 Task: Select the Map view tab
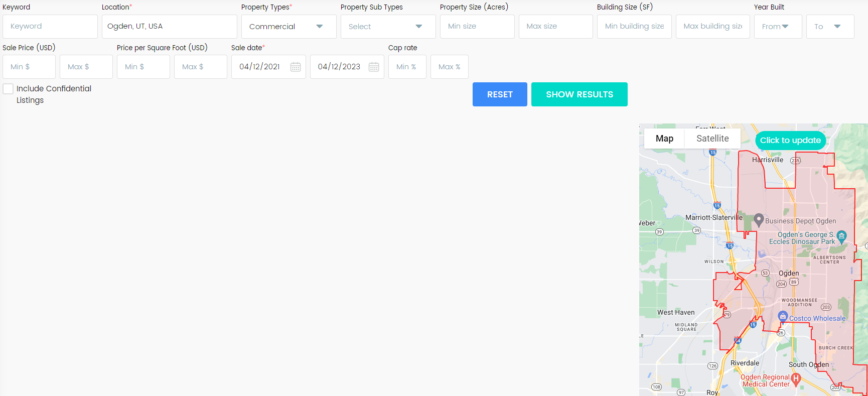point(664,139)
